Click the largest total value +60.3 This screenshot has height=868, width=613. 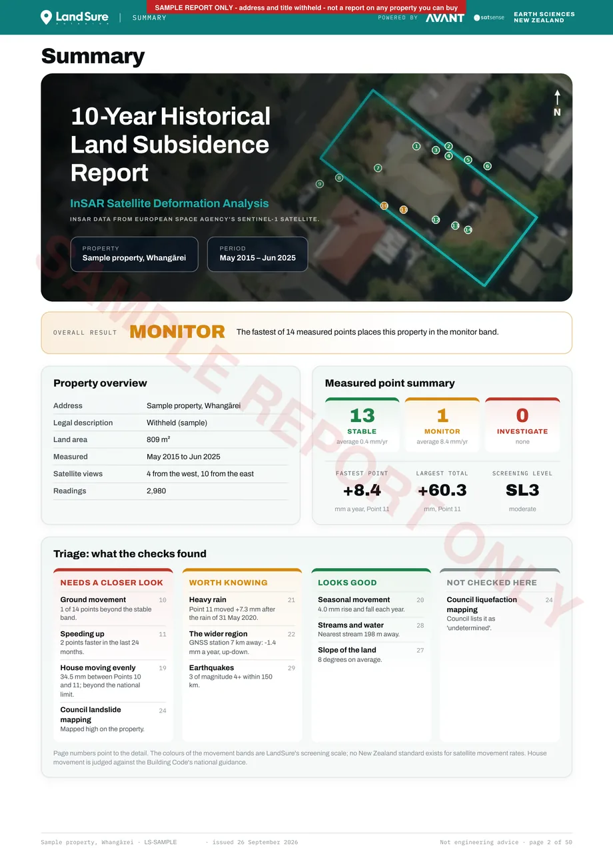(x=442, y=491)
